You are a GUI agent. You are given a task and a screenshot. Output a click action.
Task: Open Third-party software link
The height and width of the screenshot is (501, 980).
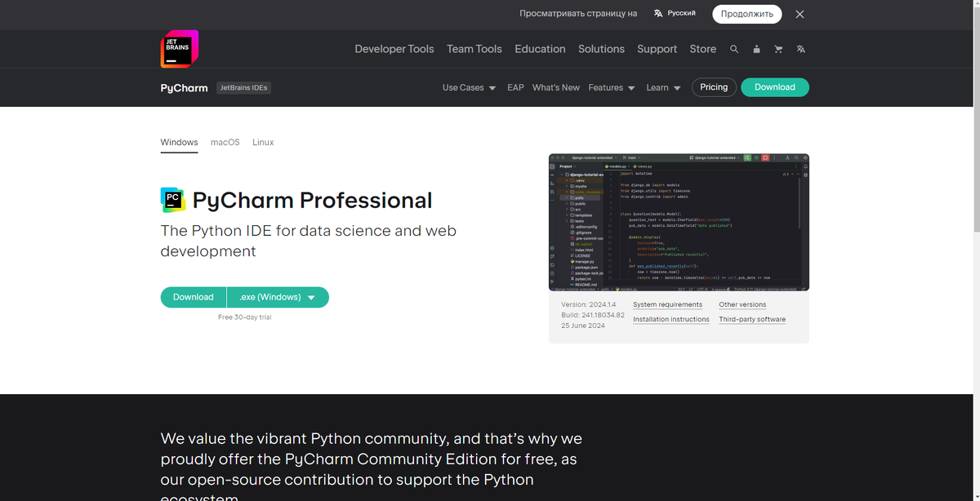click(x=752, y=319)
